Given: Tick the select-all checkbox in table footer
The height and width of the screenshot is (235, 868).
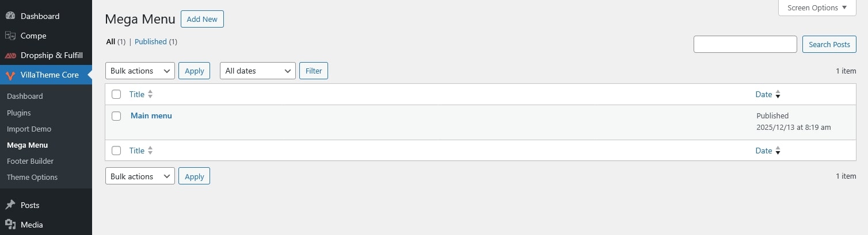Looking at the screenshot, I should click(x=116, y=151).
